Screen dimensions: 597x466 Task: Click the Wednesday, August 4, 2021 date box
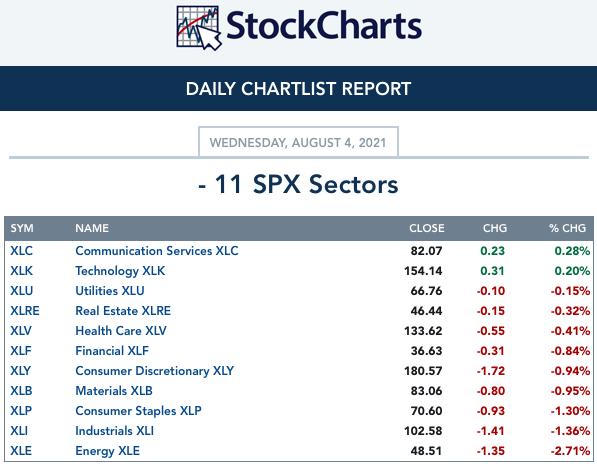298,142
